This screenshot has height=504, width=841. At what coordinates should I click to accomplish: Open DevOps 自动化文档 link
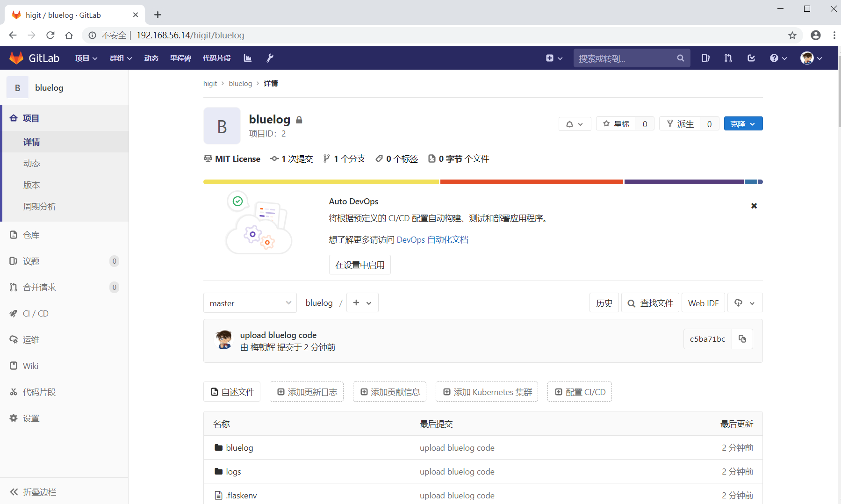pyautogui.click(x=432, y=240)
